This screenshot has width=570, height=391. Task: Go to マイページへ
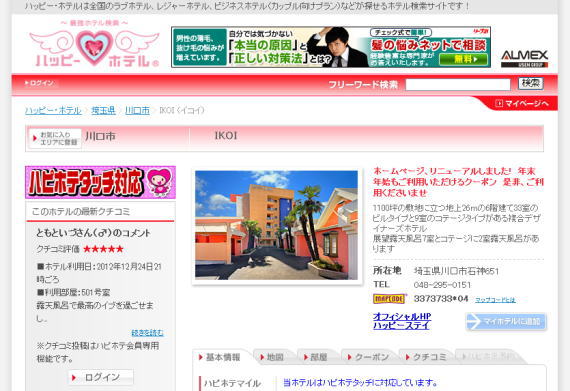click(x=522, y=104)
